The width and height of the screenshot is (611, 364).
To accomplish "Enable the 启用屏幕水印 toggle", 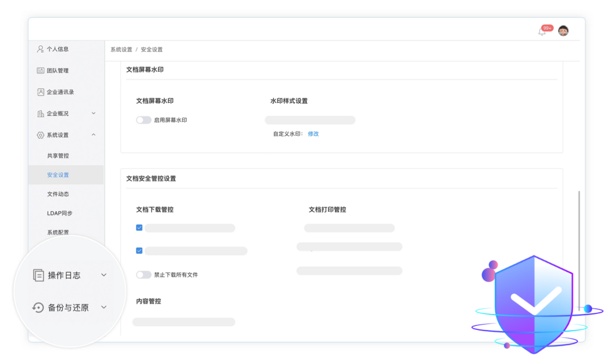I will coord(143,120).
